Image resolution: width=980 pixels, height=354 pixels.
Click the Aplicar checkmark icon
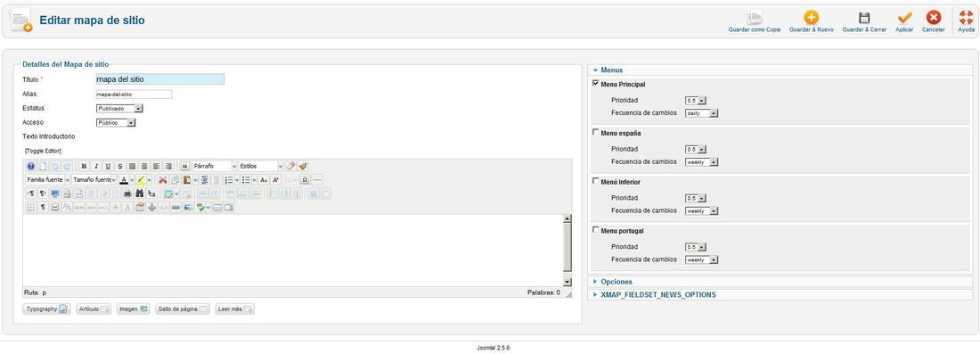click(903, 18)
